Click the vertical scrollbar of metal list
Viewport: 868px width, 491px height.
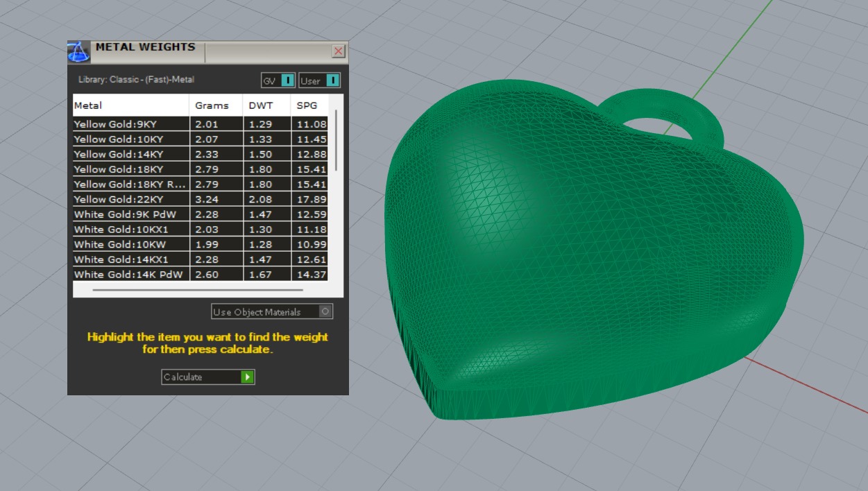click(x=337, y=140)
